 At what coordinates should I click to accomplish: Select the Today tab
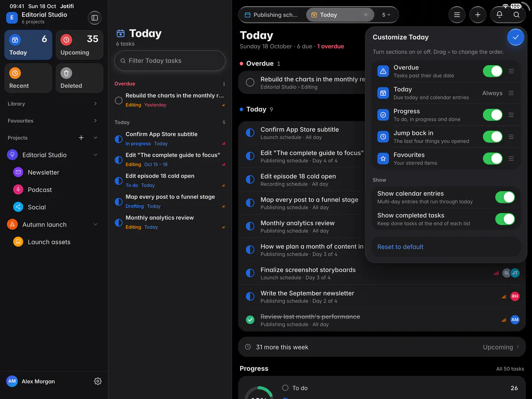coord(340,15)
